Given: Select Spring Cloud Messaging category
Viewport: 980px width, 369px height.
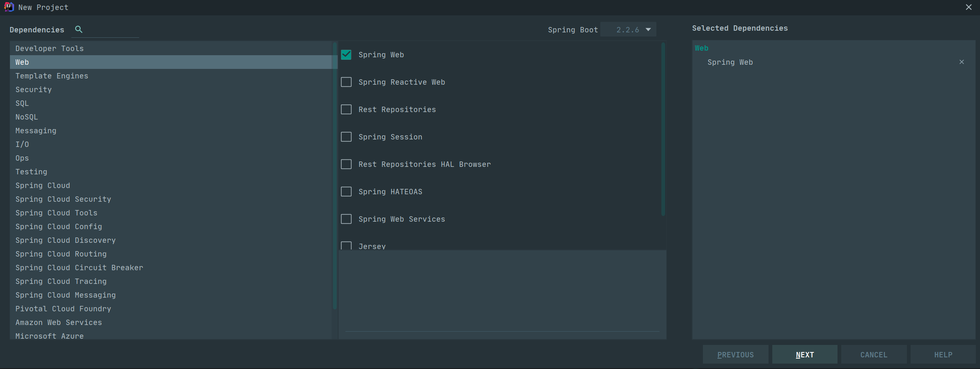Looking at the screenshot, I should 171,295.
